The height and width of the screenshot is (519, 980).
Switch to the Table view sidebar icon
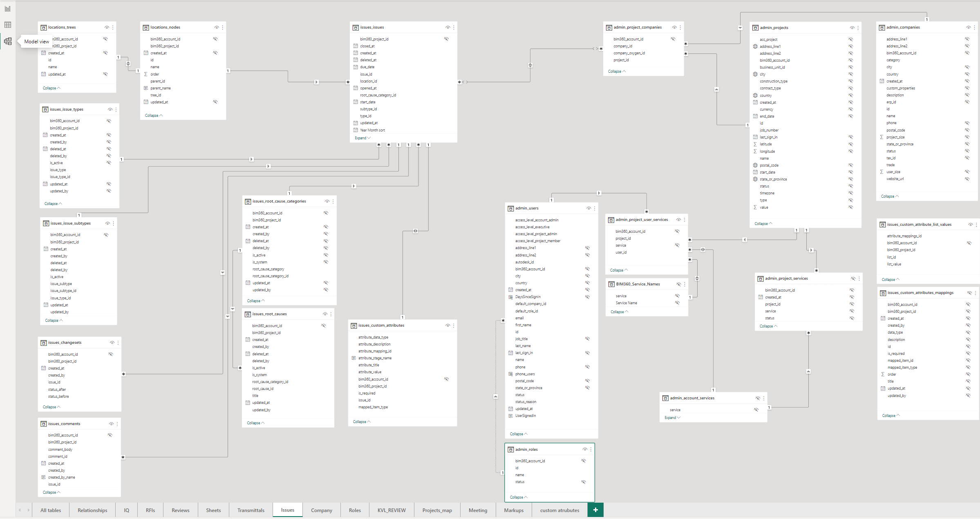tap(8, 25)
